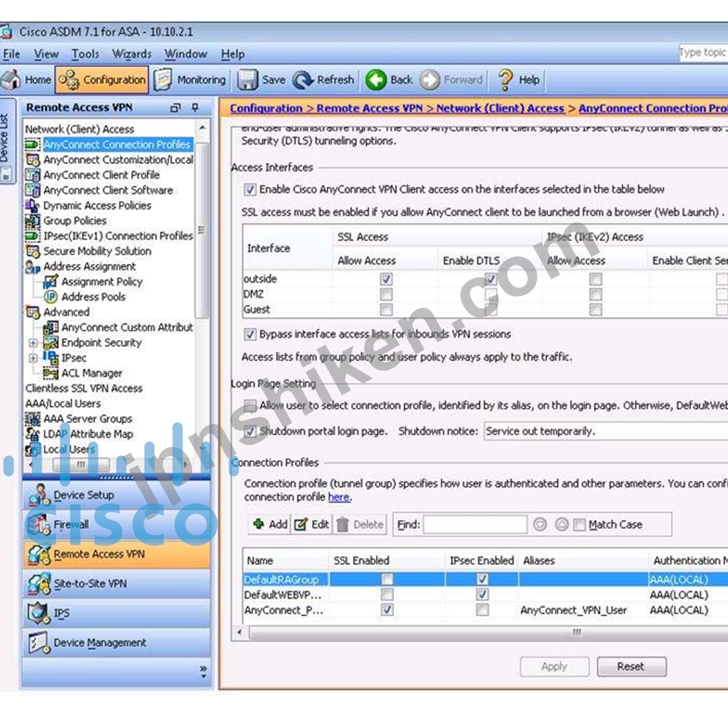The width and height of the screenshot is (728, 718).
Task: Open AnyConnect Customization/Localization icon
Action: pos(33,160)
